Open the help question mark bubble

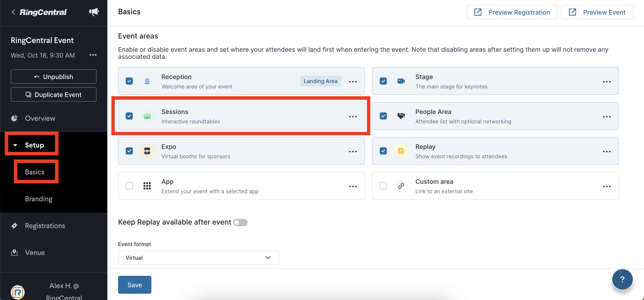pos(622,279)
